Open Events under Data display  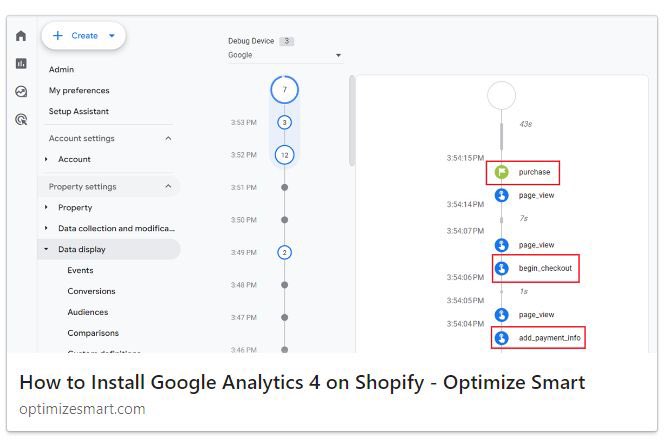point(80,270)
